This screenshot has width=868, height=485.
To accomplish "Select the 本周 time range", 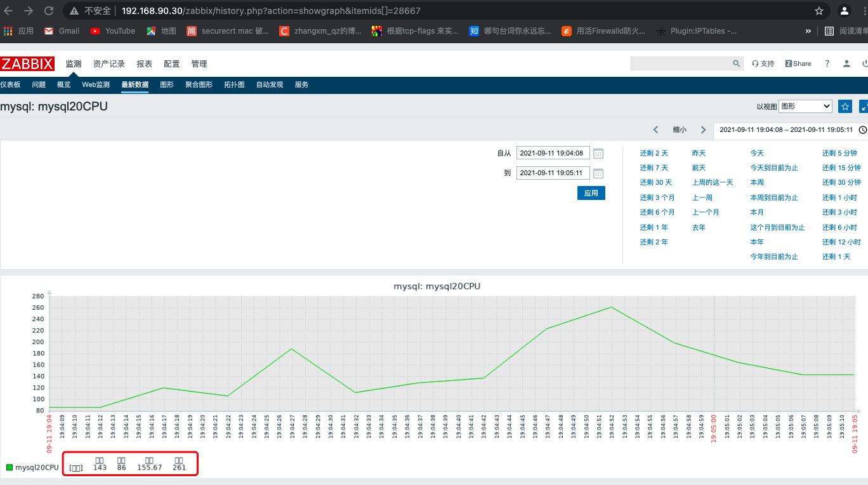I will [x=757, y=182].
